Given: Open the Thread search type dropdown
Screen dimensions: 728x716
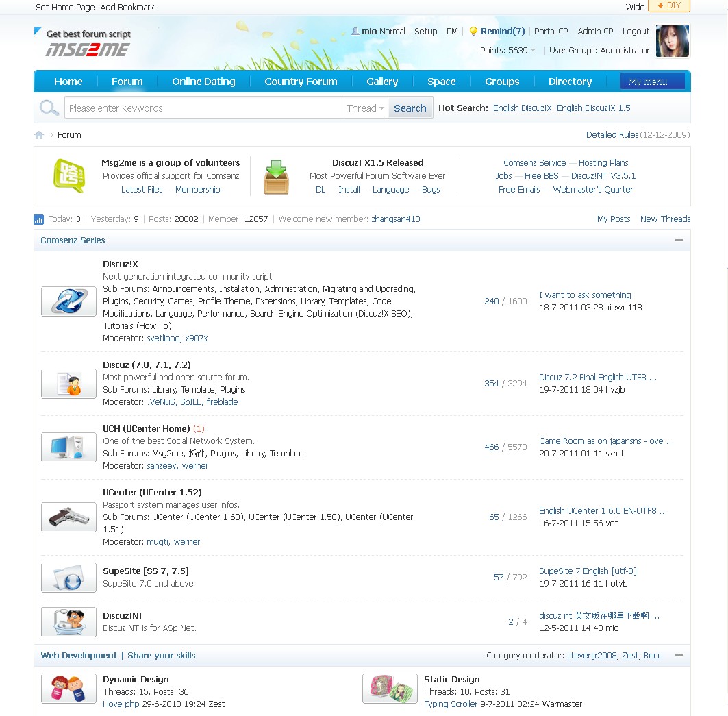Looking at the screenshot, I should tap(366, 108).
